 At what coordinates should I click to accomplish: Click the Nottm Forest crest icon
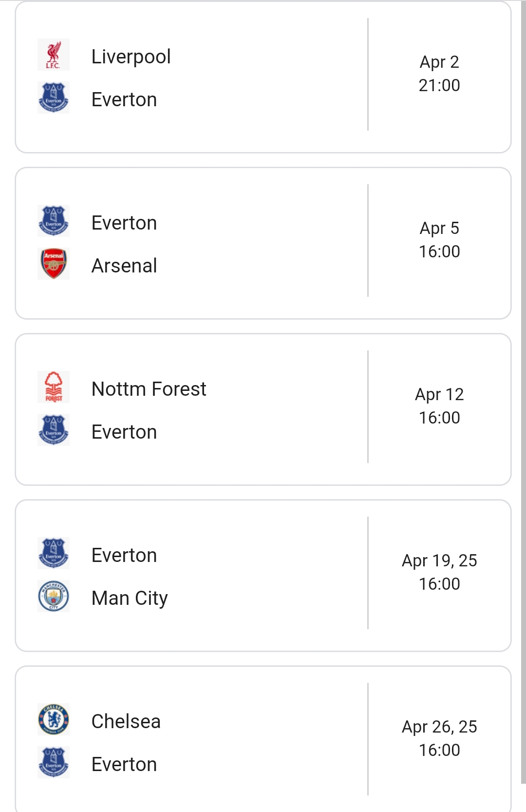point(54,387)
